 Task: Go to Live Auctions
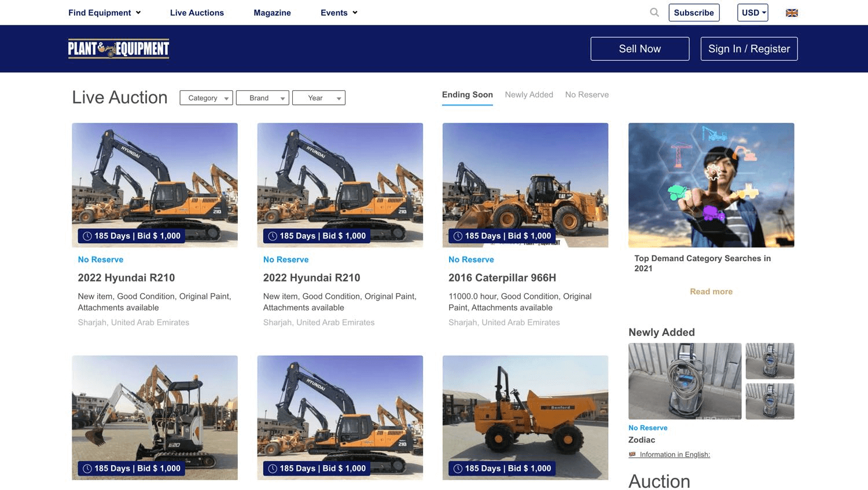(x=197, y=13)
